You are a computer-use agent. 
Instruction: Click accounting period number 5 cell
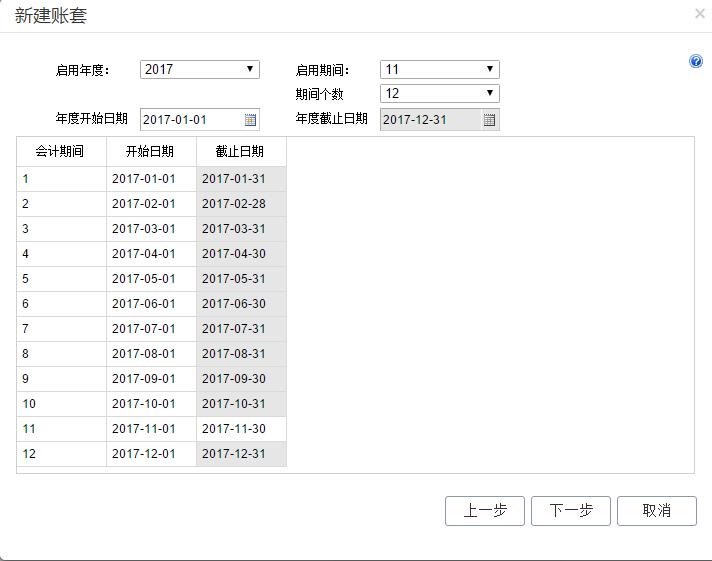pos(61,279)
